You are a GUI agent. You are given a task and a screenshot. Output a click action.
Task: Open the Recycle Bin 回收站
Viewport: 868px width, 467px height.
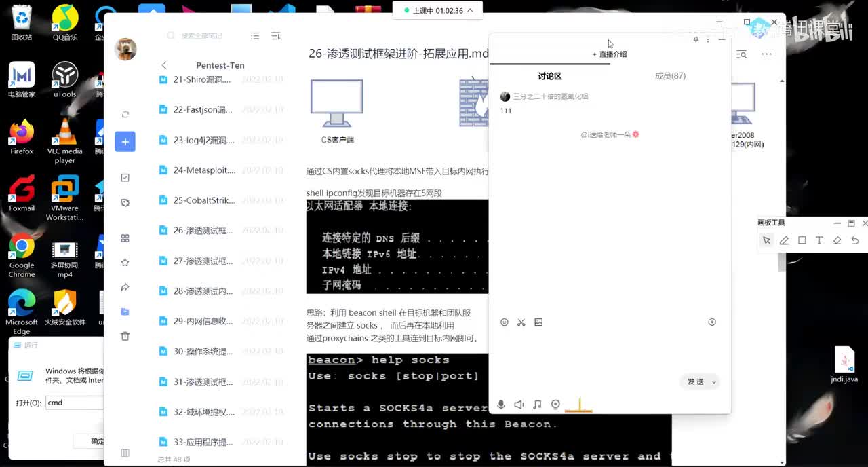coord(22,23)
